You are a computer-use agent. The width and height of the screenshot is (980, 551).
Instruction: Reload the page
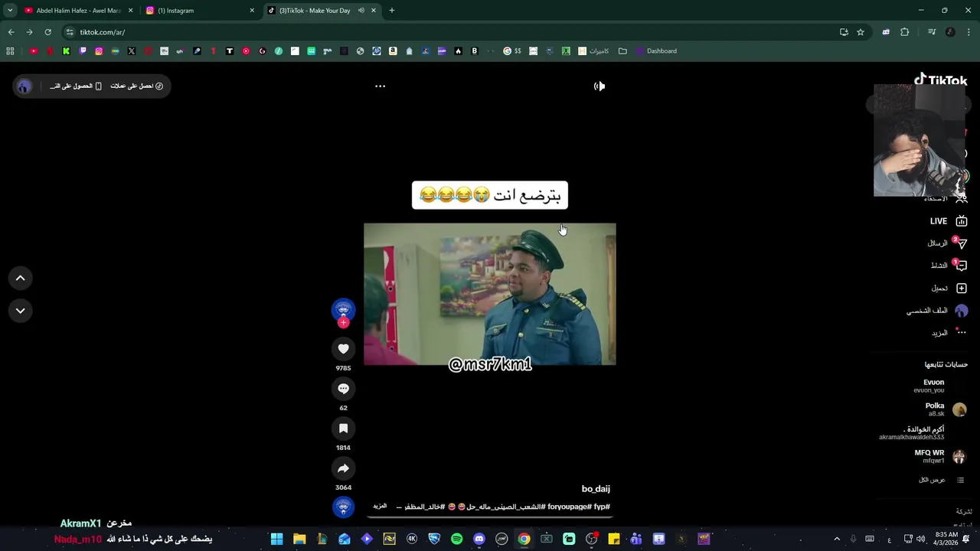click(x=47, y=32)
